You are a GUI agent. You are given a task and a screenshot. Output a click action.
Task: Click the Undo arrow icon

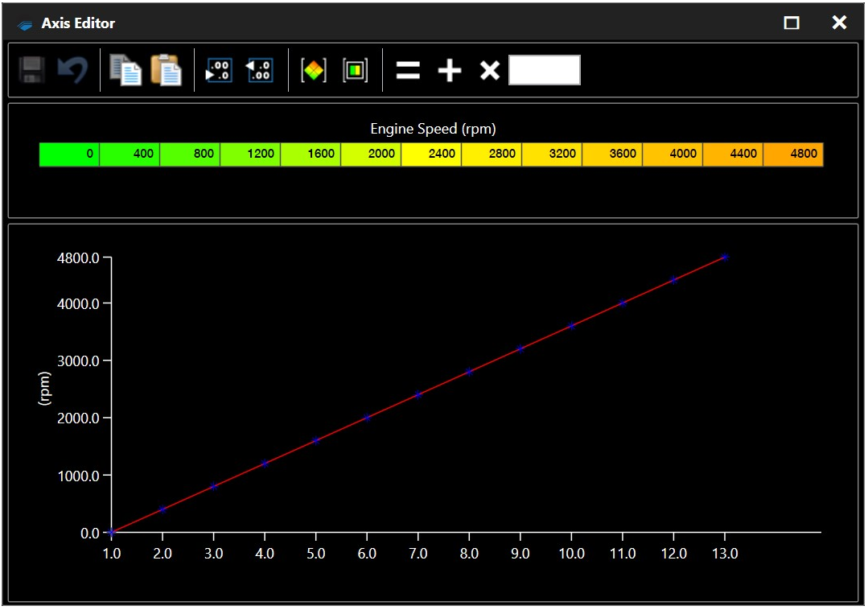(72, 71)
